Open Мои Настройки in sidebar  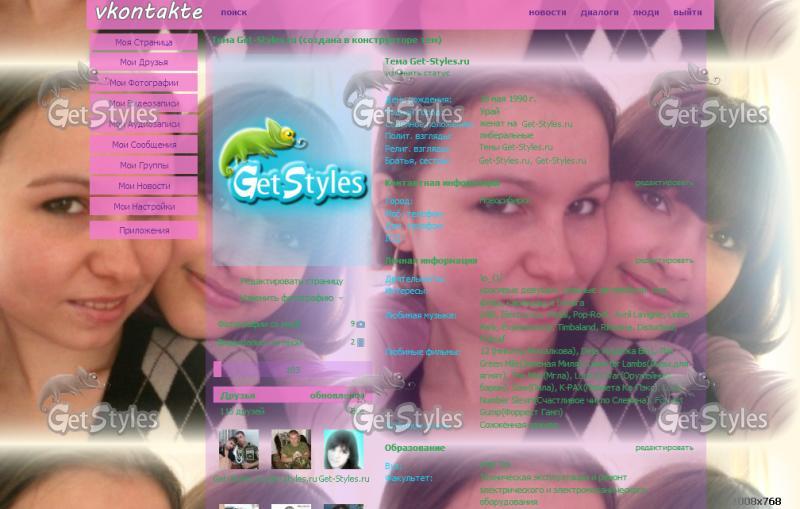pos(144,207)
